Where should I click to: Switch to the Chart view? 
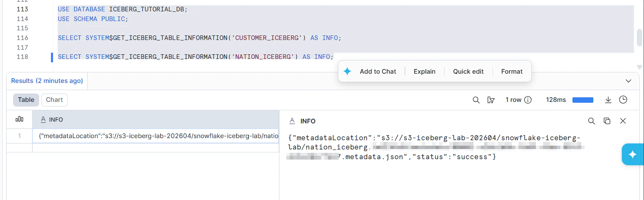pos(54,100)
